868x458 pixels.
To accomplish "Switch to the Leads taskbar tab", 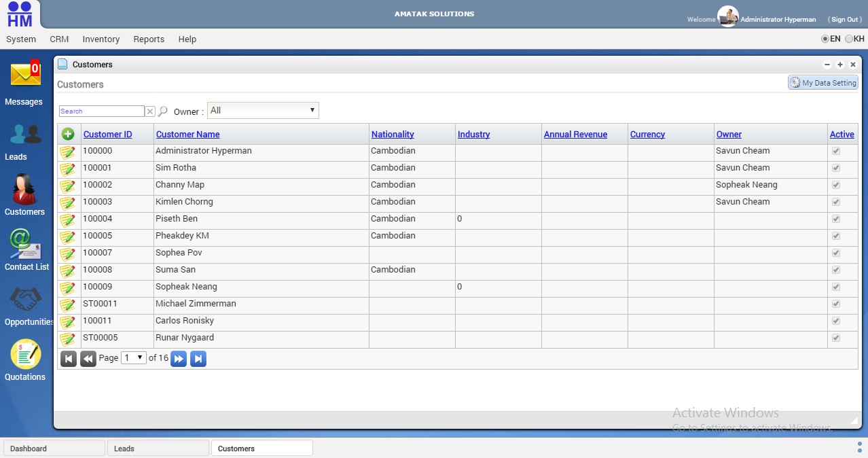I will click(x=158, y=448).
